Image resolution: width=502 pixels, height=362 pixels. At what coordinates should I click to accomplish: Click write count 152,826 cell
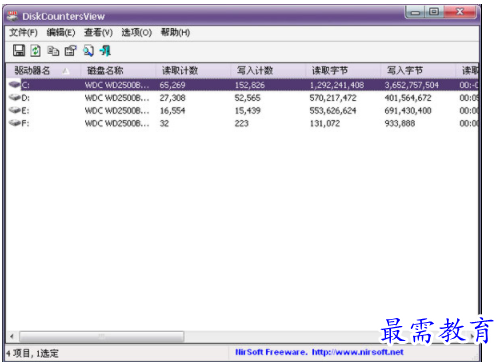pos(250,85)
